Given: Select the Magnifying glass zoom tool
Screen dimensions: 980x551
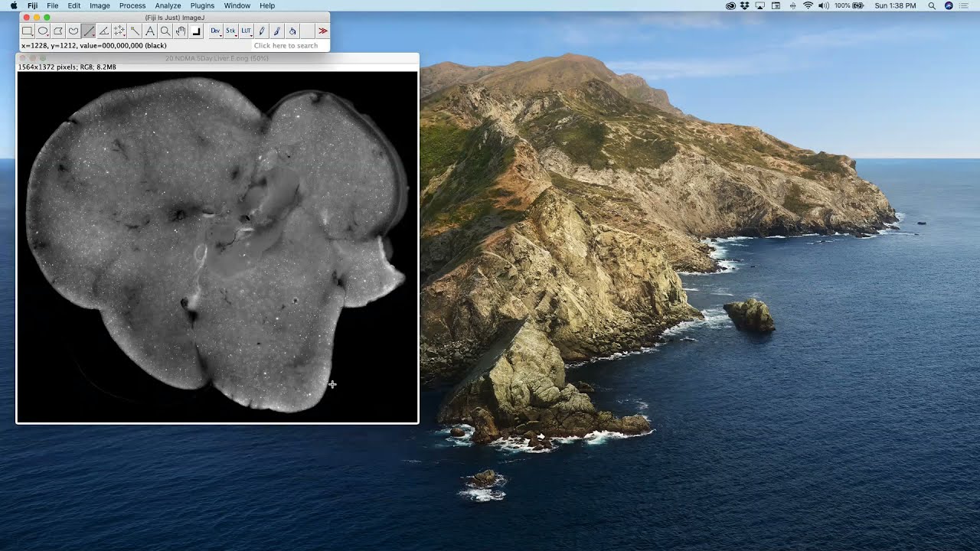Looking at the screenshot, I should click(165, 31).
